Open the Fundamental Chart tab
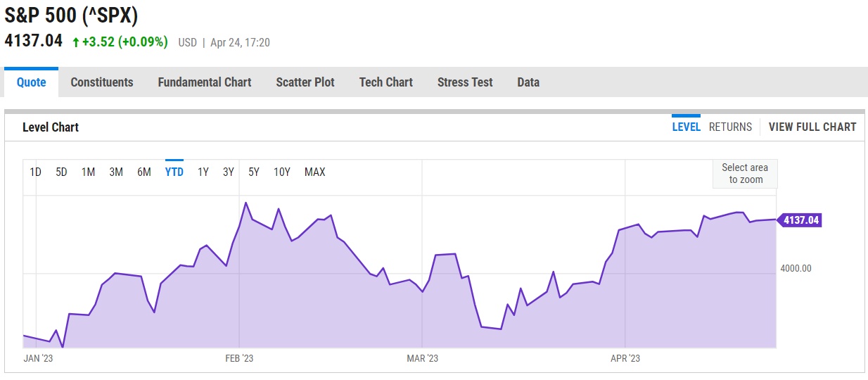Screen dimensions: 868x380 click(204, 82)
